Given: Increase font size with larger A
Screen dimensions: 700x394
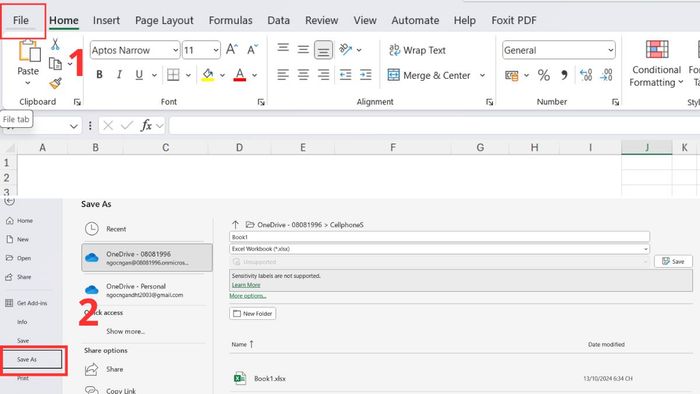Looking at the screenshot, I should coord(232,50).
